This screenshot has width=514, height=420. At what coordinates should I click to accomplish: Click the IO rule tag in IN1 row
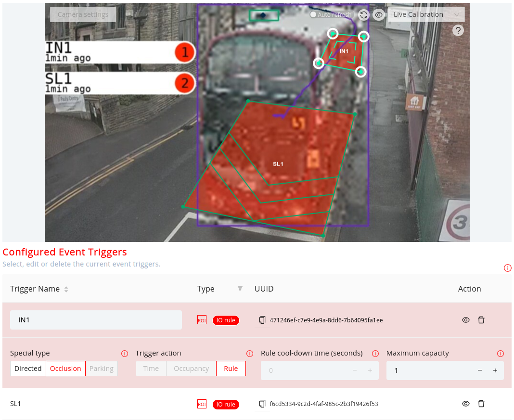226,320
